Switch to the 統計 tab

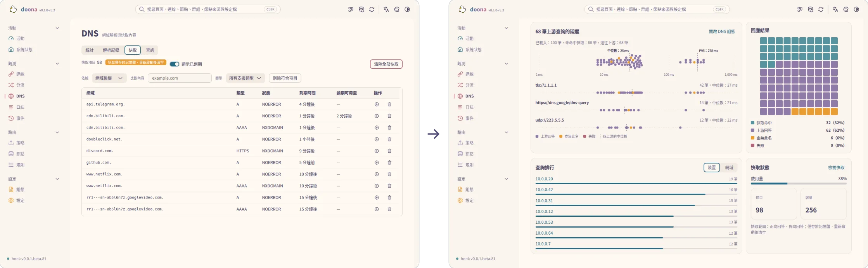90,50
